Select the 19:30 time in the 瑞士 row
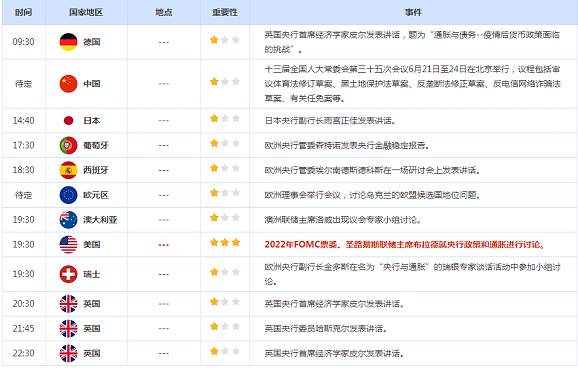Screen dimensions: 578x368 pyautogui.click(x=24, y=274)
